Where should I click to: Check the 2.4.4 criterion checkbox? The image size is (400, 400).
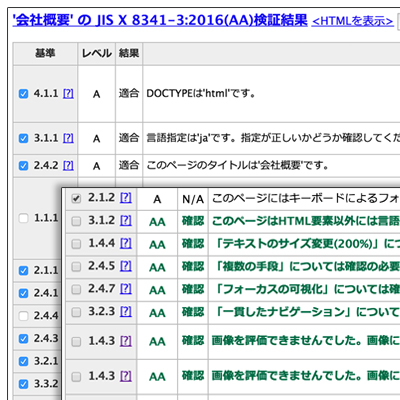(x=23, y=316)
